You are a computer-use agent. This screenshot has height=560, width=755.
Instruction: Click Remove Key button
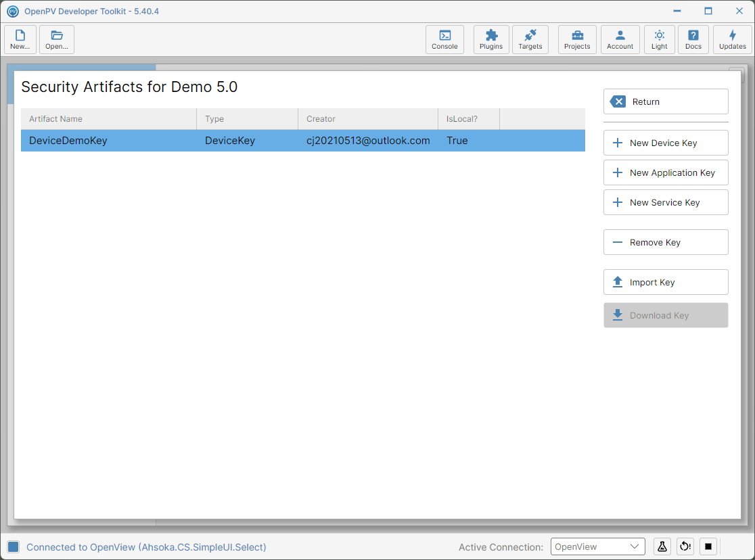click(x=666, y=242)
